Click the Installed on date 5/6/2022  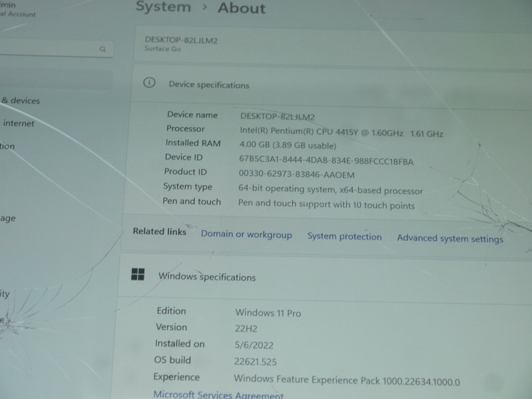pos(254,345)
